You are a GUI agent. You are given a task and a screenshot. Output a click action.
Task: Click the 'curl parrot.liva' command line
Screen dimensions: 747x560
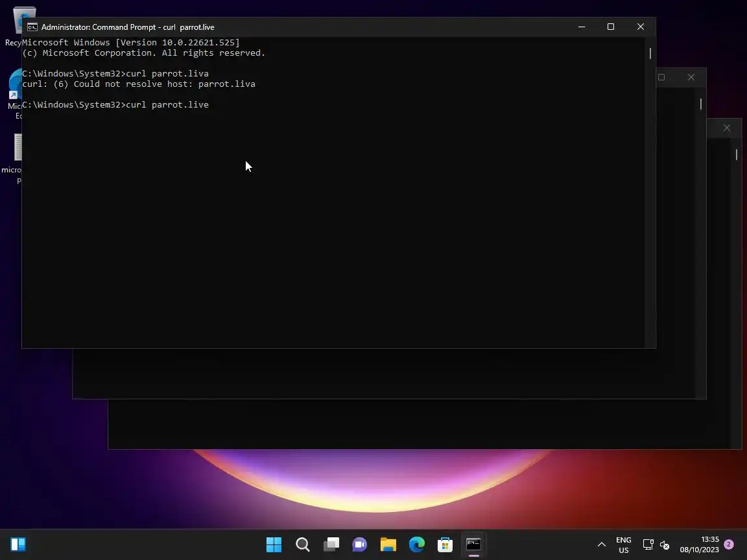click(115, 73)
